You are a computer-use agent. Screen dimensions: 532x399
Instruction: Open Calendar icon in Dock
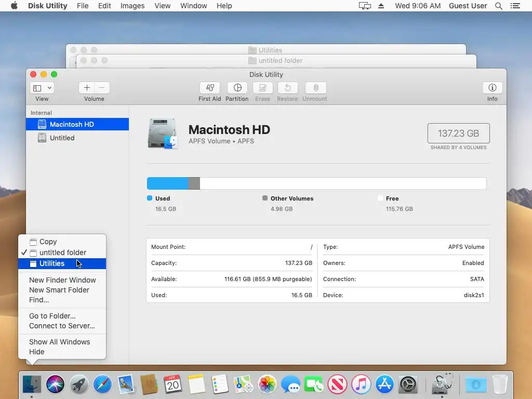pyautogui.click(x=173, y=384)
